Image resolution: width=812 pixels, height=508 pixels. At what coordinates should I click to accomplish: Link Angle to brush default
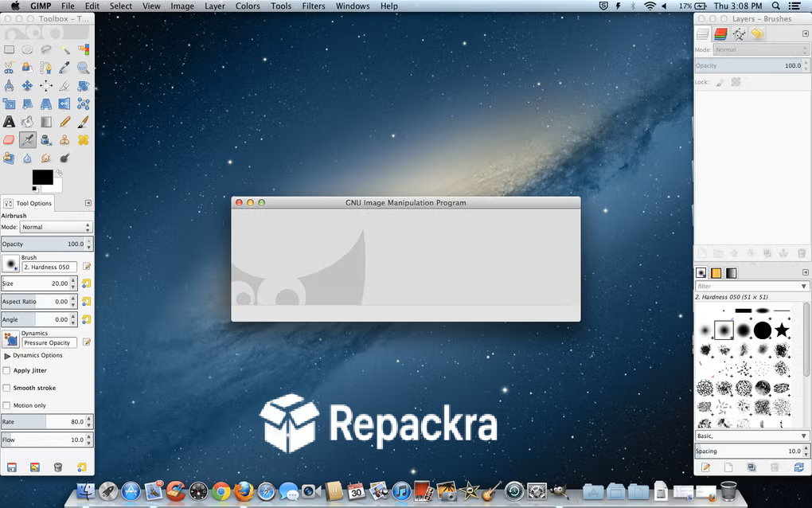pos(87,319)
